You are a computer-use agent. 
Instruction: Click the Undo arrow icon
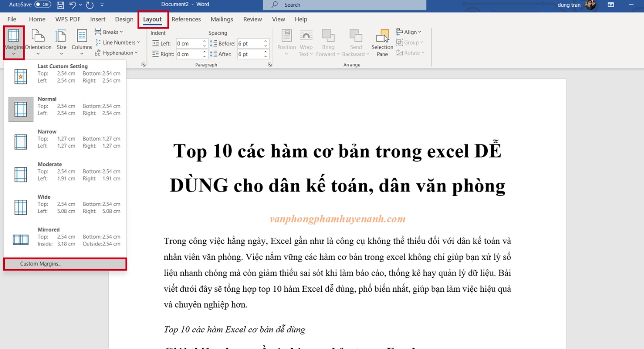click(x=73, y=5)
